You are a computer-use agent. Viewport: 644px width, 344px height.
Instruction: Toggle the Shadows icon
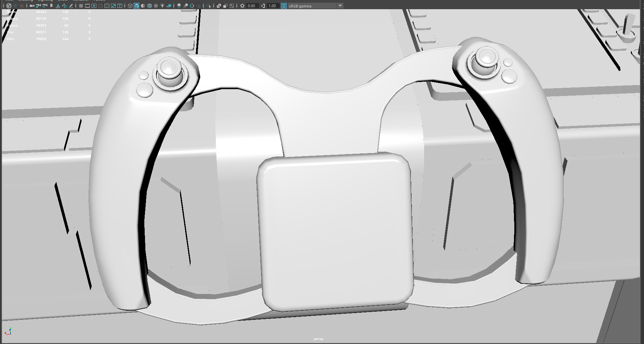tap(169, 6)
